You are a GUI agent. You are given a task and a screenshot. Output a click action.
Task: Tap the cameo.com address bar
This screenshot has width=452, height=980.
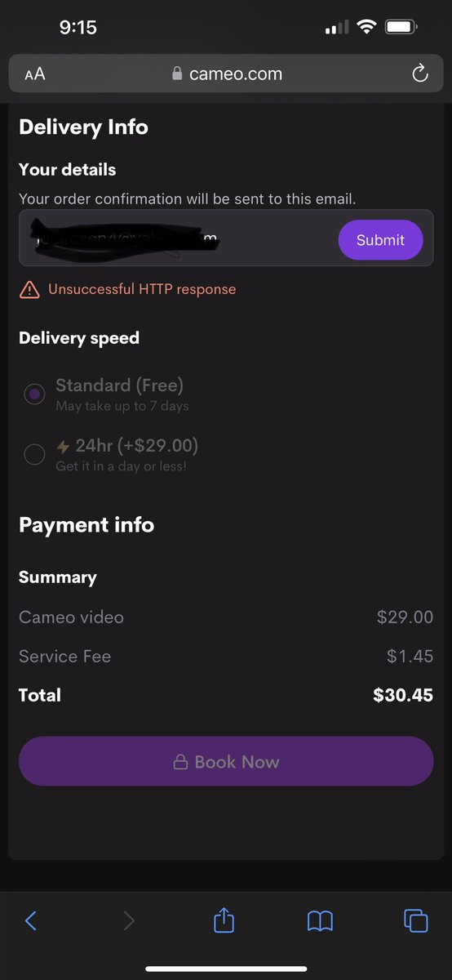coord(226,73)
